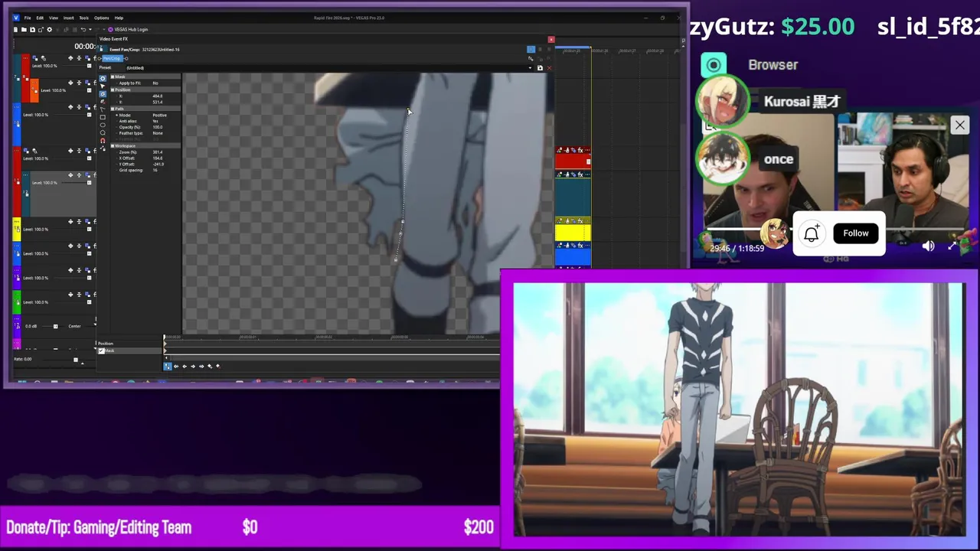980x551 pixels.
Task: Toggle the Mask checkbox in keyframe lanes
Action: [x=101, y=350]
